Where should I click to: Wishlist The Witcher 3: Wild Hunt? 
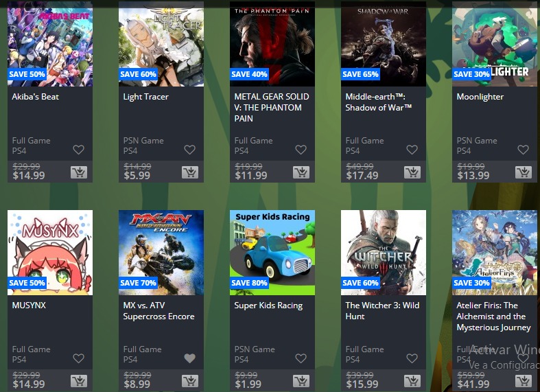[x=412, y=358]
